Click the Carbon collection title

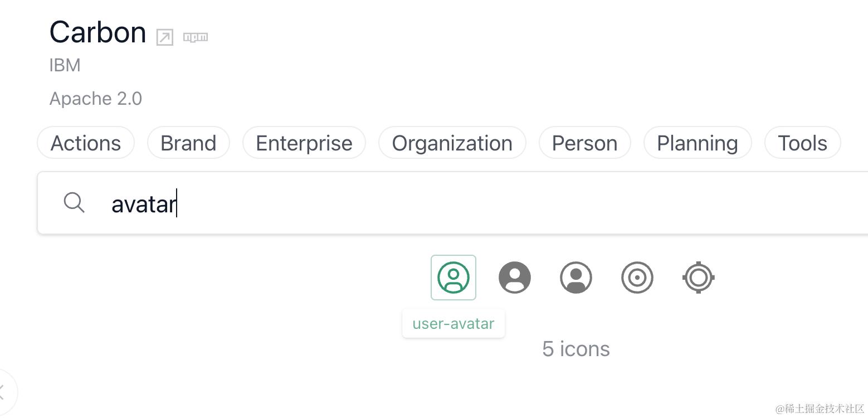click(x=98, y=32)
